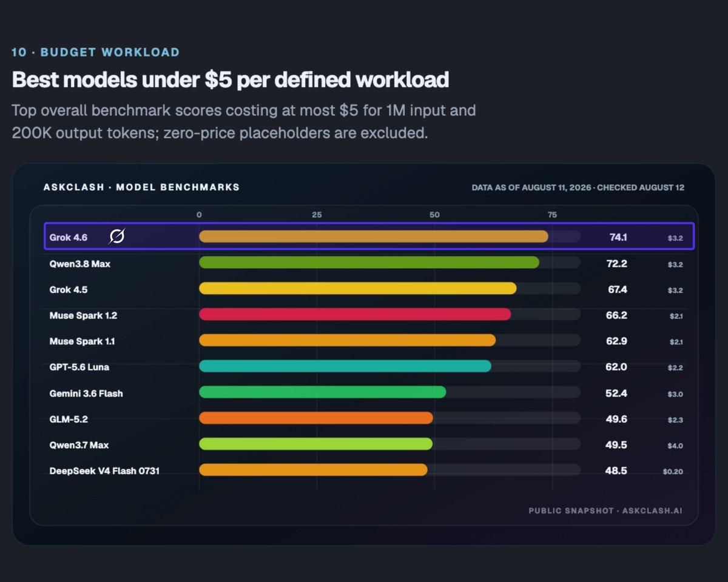Image resolution: width=728 pixels, height=582 pixels.
Task: Click the 67.4 score value
Action: (x=618, y=290)
